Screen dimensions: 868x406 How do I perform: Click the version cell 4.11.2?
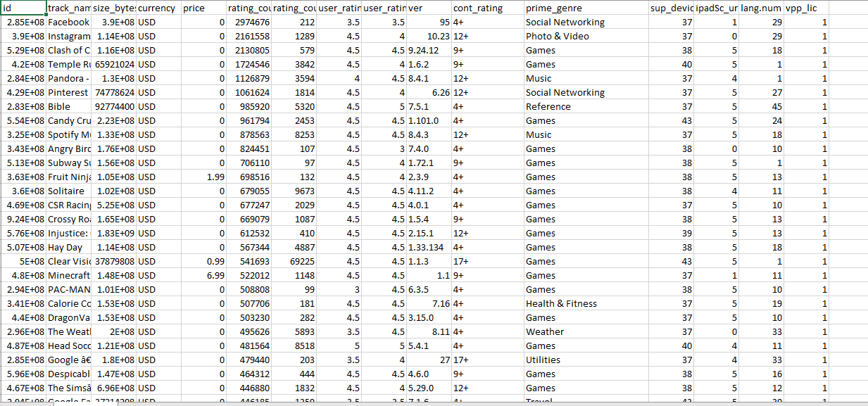tap(429, 191)
